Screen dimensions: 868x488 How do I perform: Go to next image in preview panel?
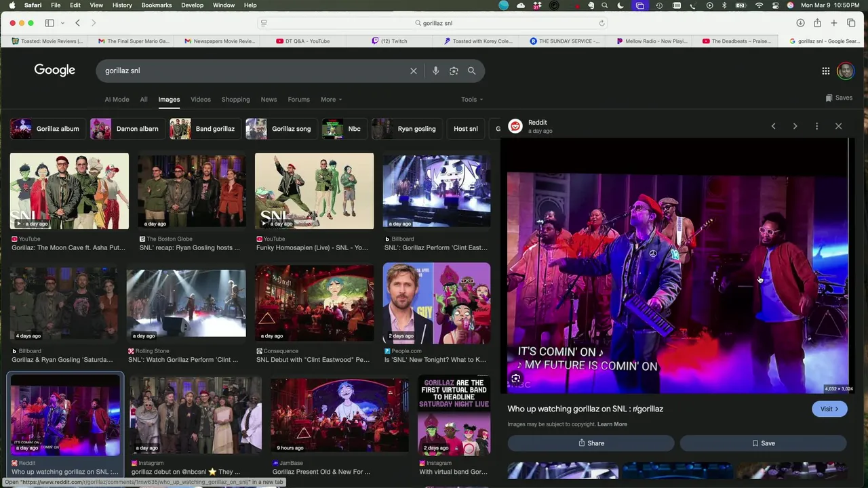(795, 126)
